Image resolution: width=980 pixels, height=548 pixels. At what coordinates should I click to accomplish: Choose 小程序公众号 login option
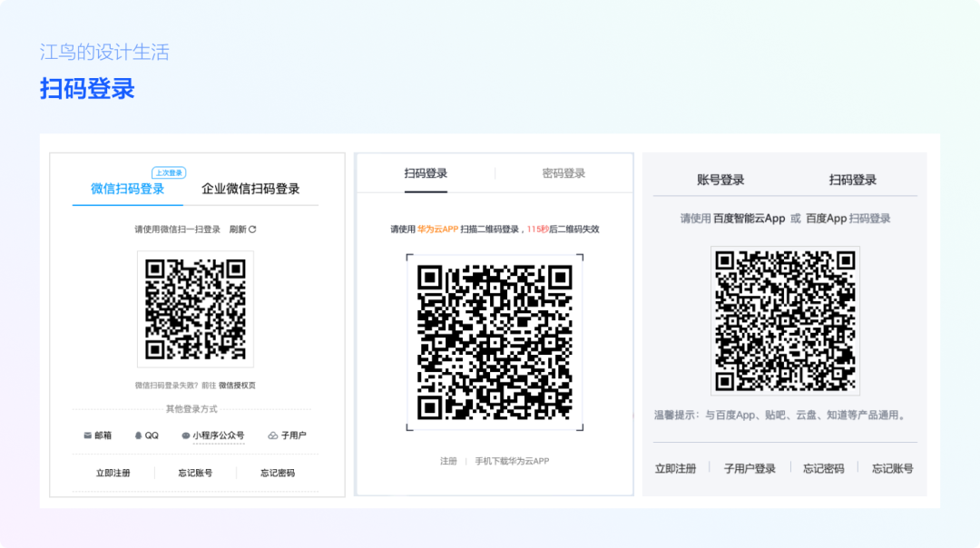[x=212, y=435]
